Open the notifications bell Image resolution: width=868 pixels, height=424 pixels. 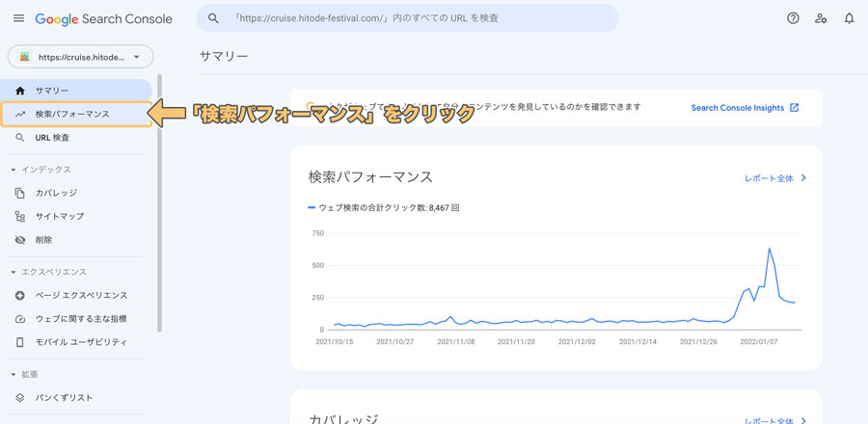pos(849,18)
